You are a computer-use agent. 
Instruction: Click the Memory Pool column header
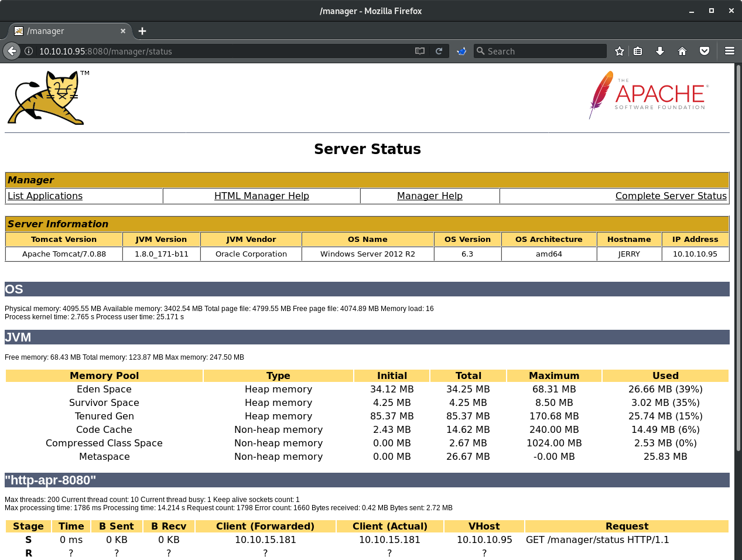(x=104, y=375)
